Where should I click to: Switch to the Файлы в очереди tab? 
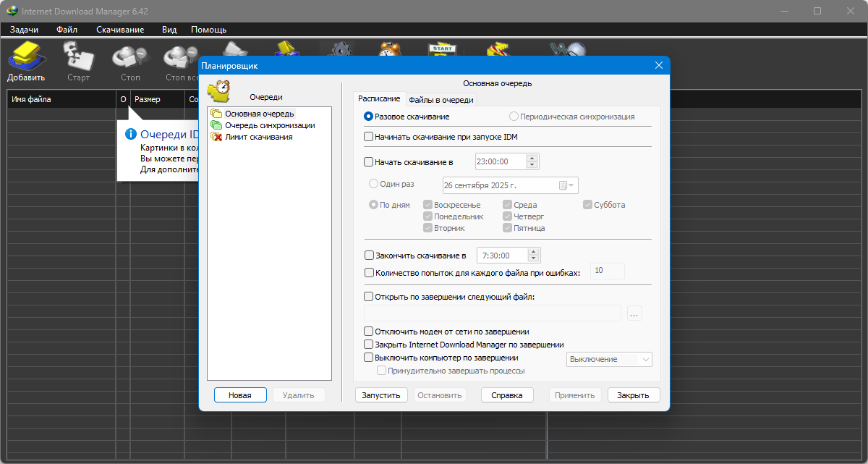(x=441, y=100)
